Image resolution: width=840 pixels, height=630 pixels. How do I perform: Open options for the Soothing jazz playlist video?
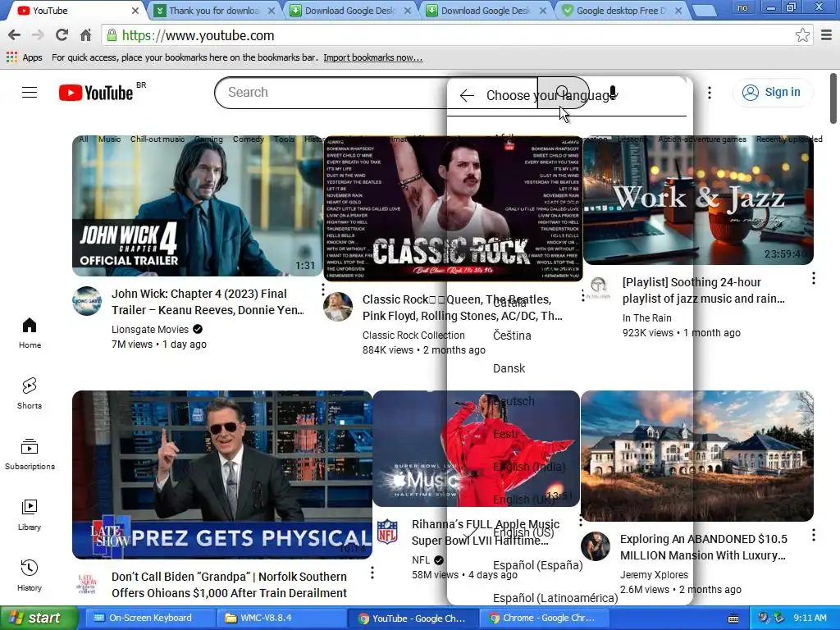813,278
